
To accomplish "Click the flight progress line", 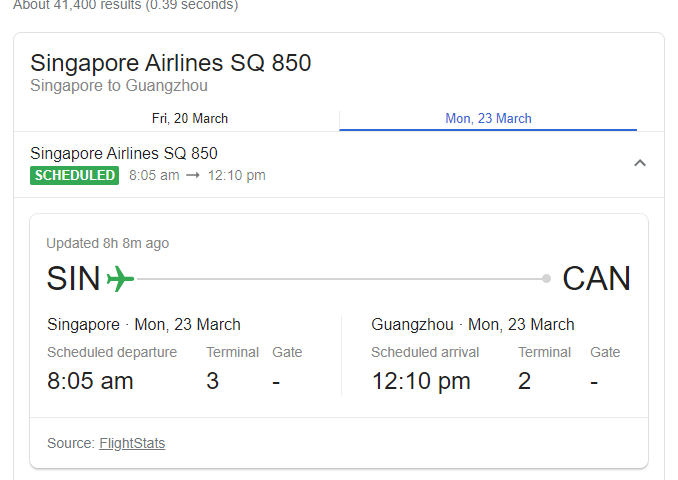I will (340, 279).
